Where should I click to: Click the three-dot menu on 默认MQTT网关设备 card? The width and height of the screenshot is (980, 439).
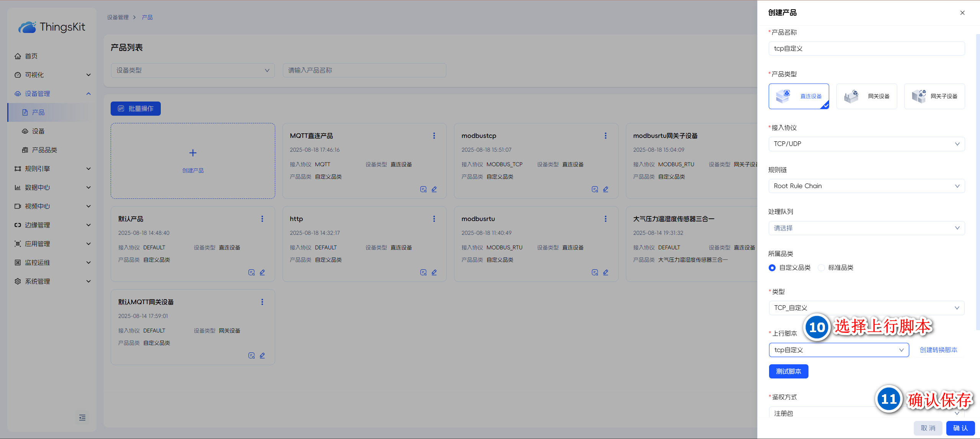pyautogui.click(x=262, y=302)
